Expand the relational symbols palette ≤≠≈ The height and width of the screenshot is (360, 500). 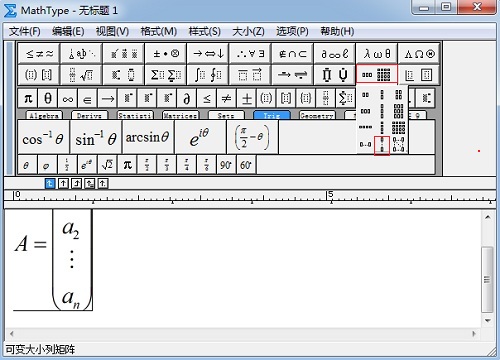(x=39, y=53)
